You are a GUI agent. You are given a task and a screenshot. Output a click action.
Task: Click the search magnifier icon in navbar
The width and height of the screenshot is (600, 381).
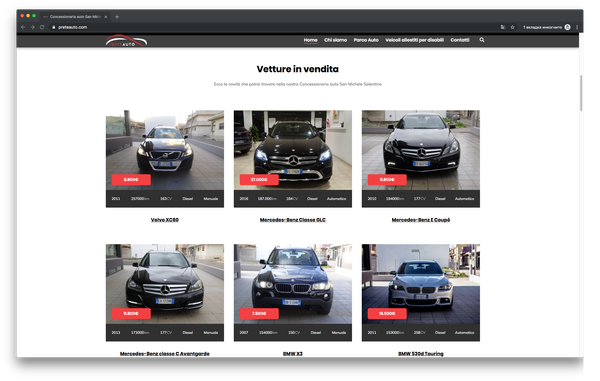point(482,40)
